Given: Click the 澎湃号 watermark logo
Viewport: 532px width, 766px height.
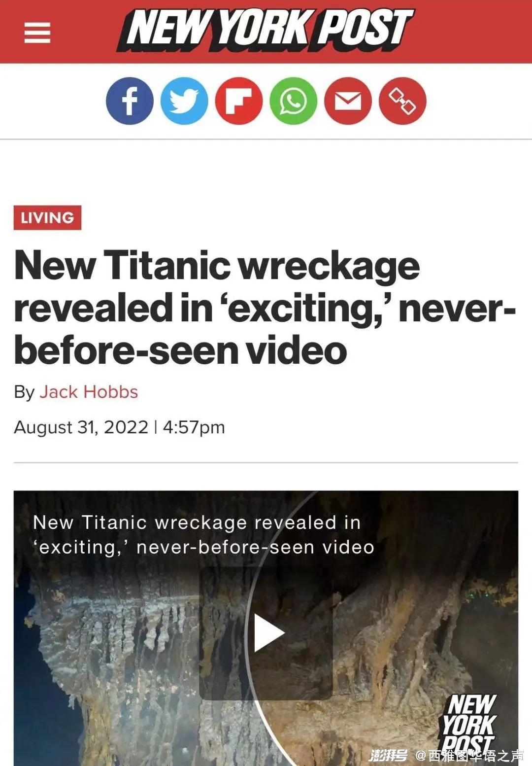Looking at the screenshot, I should click(388, 755).
